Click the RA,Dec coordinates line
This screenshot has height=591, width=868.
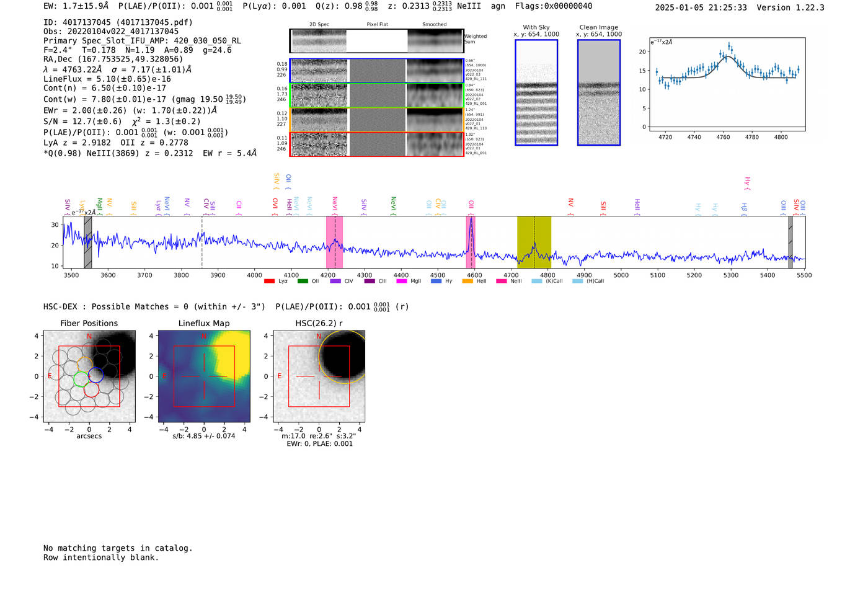[x=113, y=59]
